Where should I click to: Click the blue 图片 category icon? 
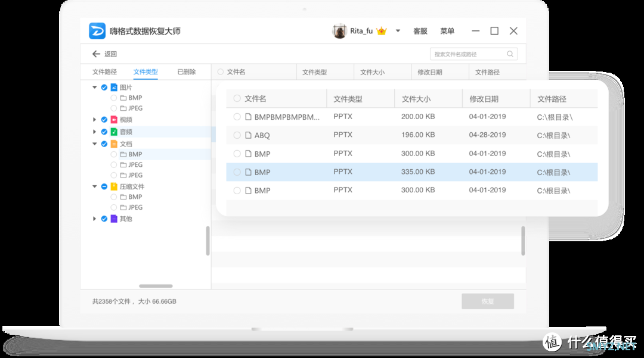[x=114, y=88]
